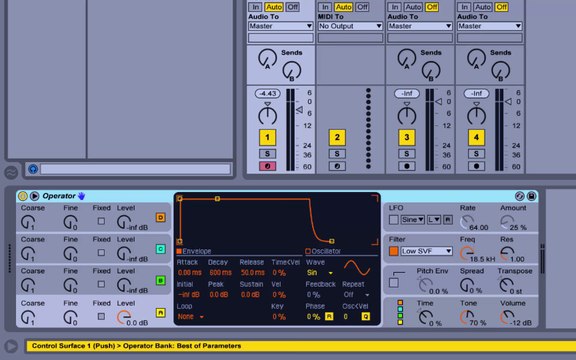Screen dimensions: 576x360
Task: Select oscillator D in Operator
Action: click(161, 217)
